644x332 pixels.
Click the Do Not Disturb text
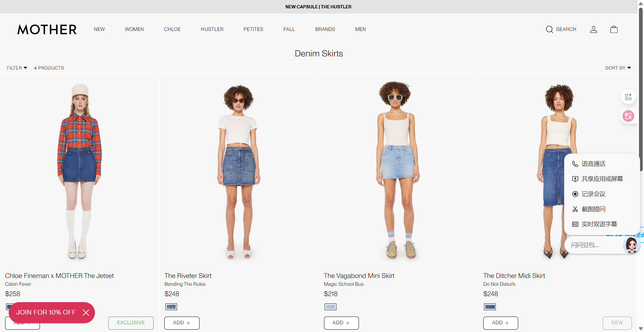point(499,284)
